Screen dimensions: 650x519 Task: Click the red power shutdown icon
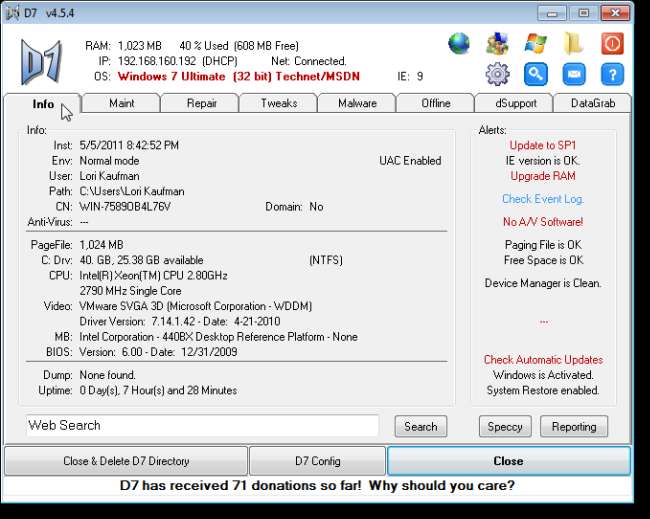tap(612, 44)
